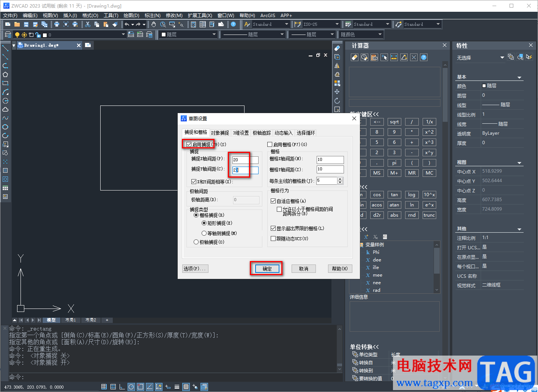
Task: Enable the Follow Dynamic UCS checkbox
Action: click(x=273, y=239)
